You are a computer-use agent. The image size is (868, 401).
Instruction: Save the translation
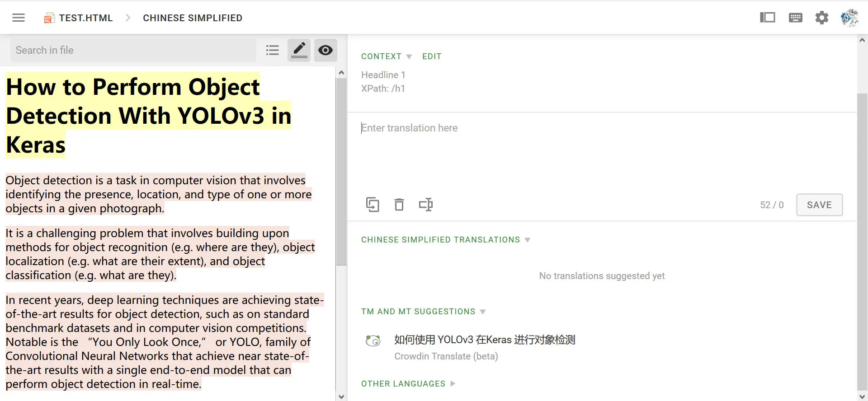tap(819, 205)
